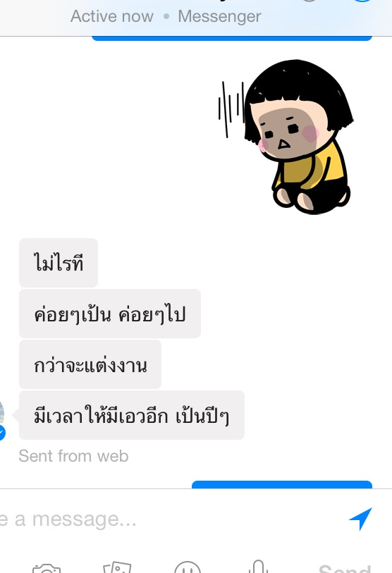
Task: Tap the blue outgoing bubble above input
Action: 282,485
